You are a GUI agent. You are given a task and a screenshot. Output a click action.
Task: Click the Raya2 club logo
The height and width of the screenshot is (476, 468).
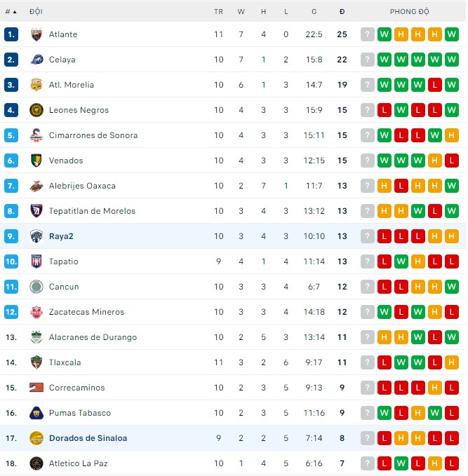36,236
